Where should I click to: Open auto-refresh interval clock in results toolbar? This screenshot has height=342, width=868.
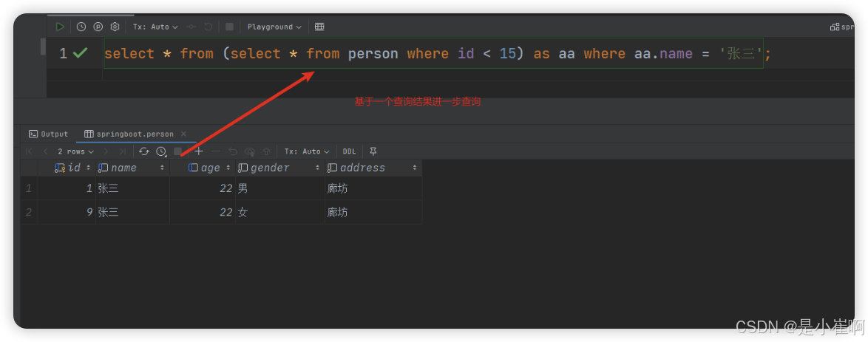coord(161,151)
